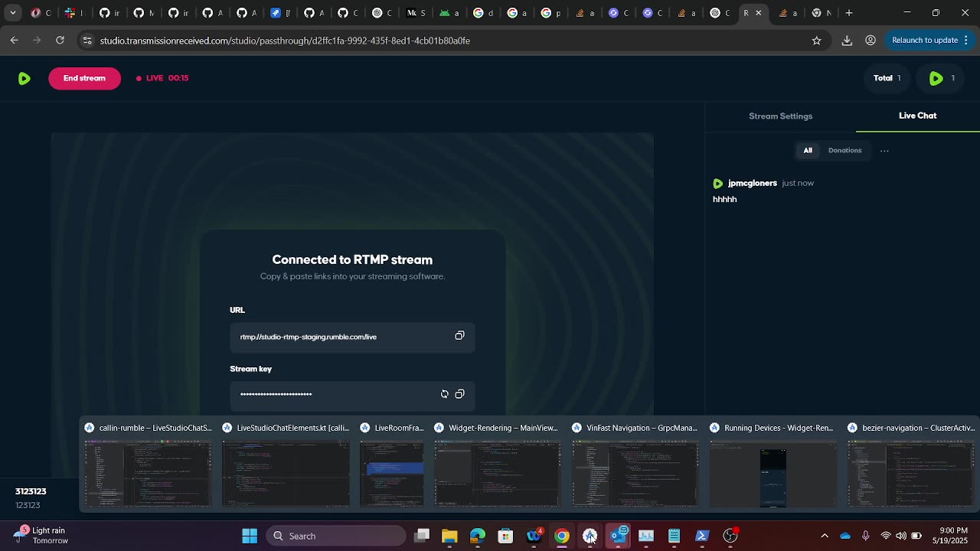Click Relaunch to update
Viewport: 980px width, 551px height.
(924, 40)
